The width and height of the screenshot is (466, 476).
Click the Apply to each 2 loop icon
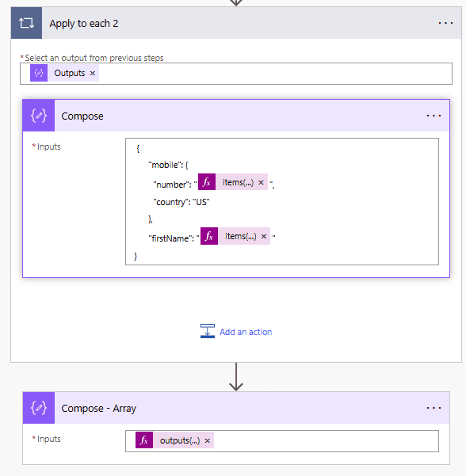[26, 23]
